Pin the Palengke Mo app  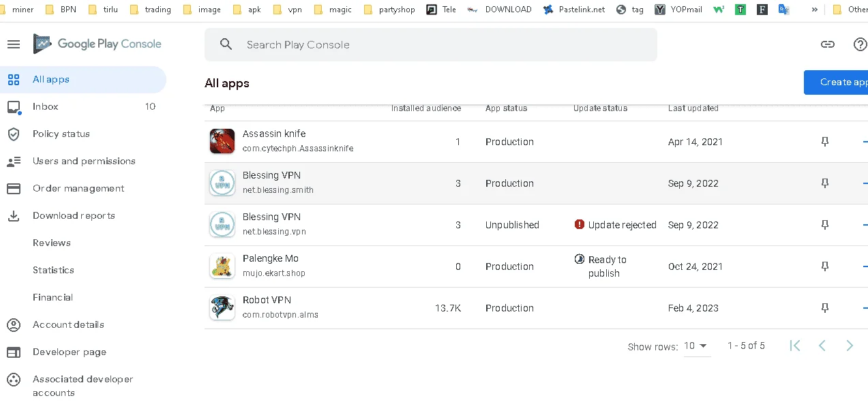point(825,266)
